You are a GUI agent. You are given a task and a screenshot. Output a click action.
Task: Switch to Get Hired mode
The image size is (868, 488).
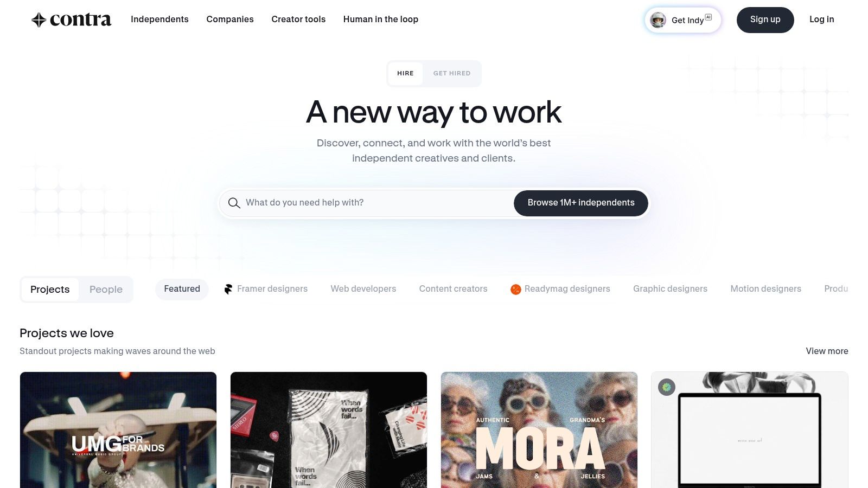point(452,73)
